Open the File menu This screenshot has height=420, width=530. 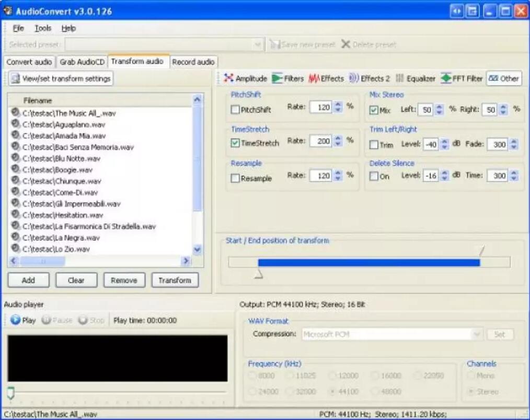point(18,28)
